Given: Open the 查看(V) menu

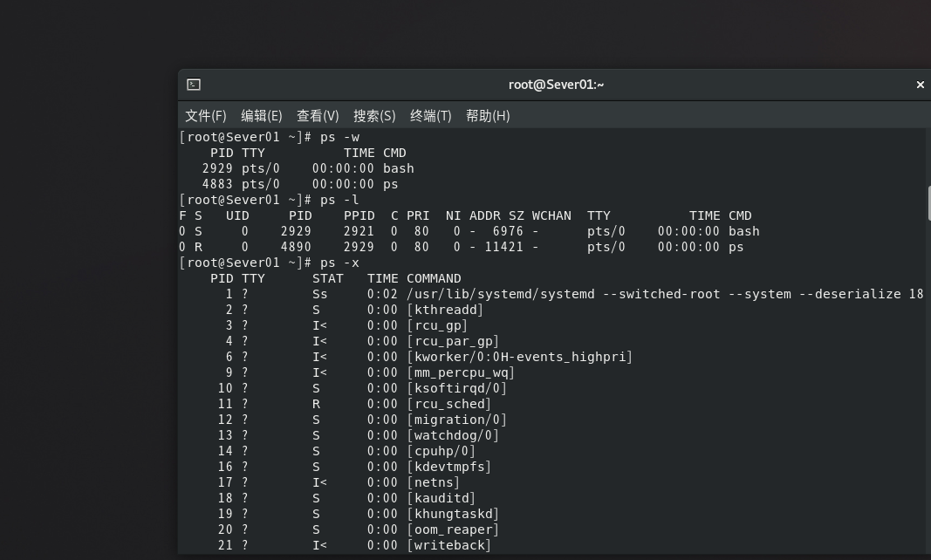Looking at the screenshot, I should 318,116.
